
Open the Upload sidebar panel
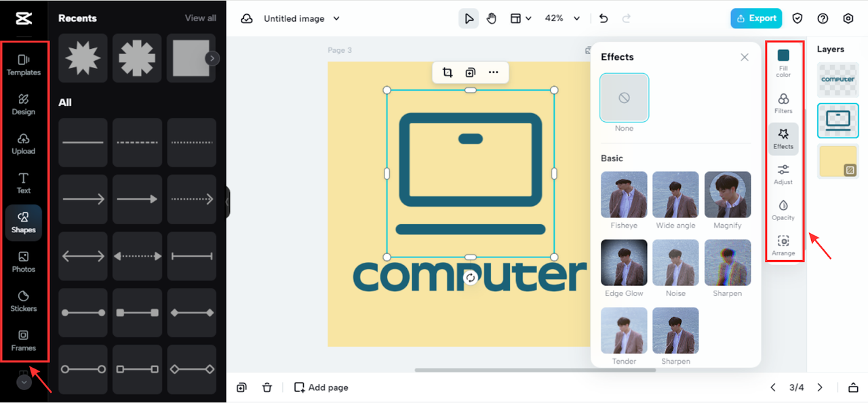pos(24,144)
